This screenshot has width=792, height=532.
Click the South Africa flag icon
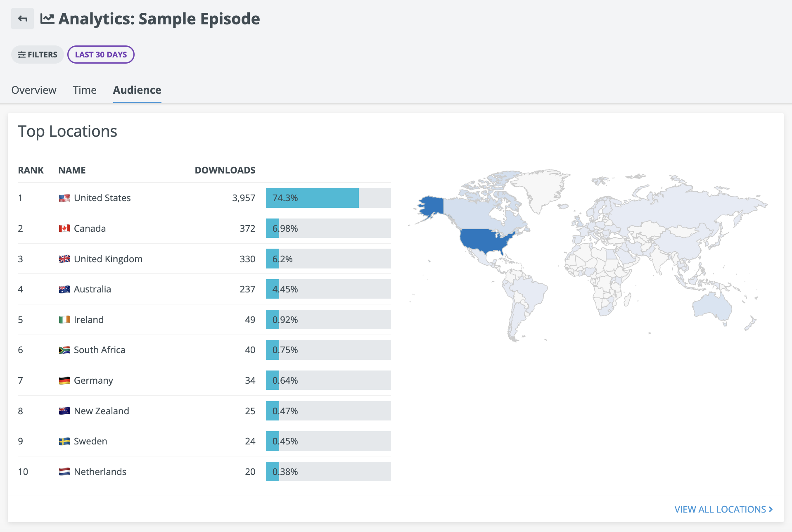(64, 350)
